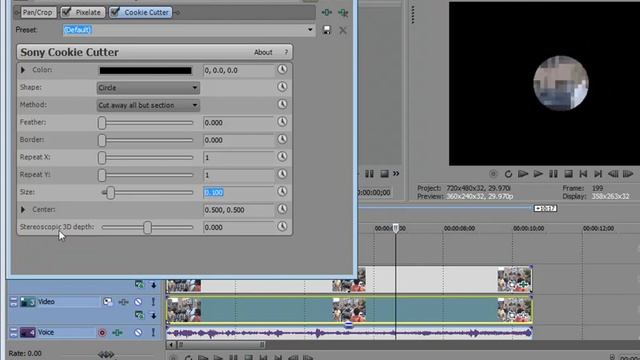Open Track FX on the Voice track
This screenshot has width=640, height=360.
(117, 333)
